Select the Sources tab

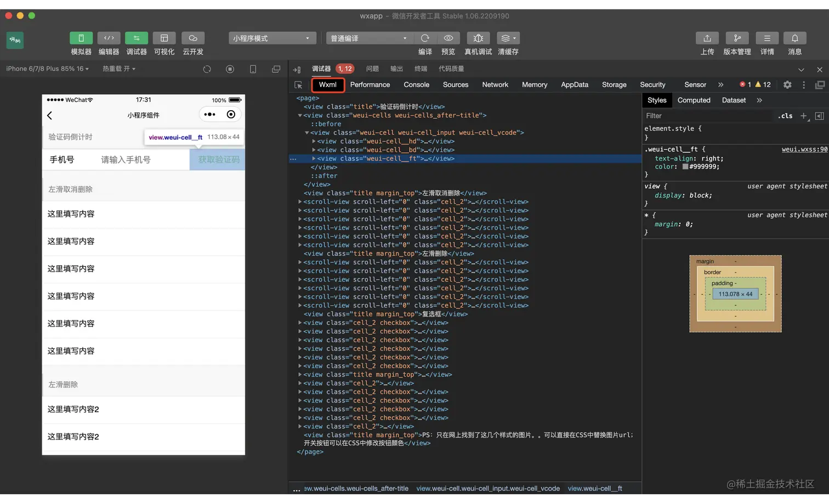[x=456, y=84]
